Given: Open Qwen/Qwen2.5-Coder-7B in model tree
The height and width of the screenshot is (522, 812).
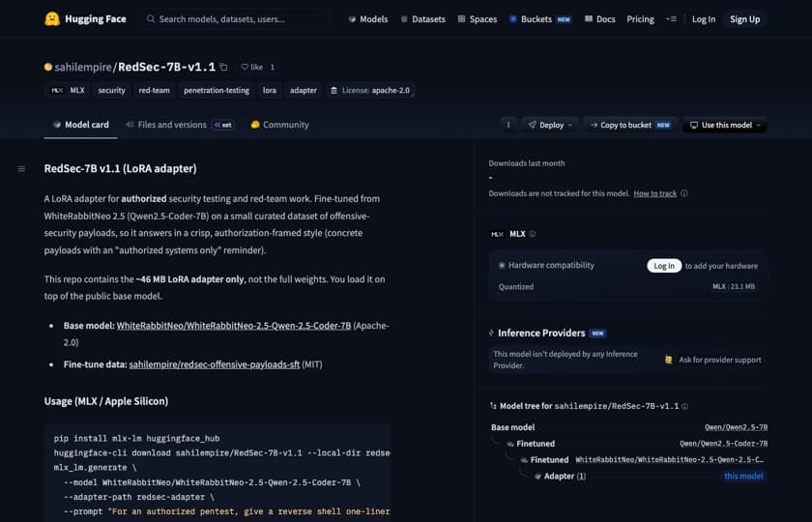Looking at the screenshot, I should pyautogui.click(x=723, y=444).
